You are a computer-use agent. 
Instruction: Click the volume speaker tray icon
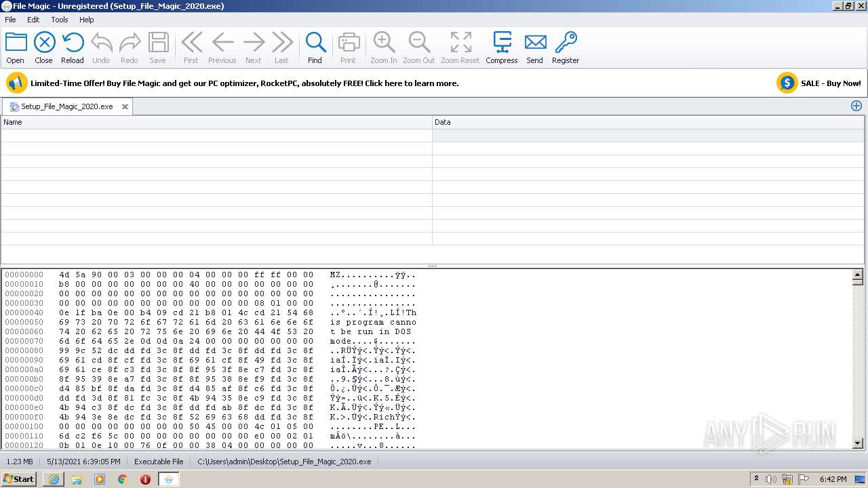coord(770,479)
